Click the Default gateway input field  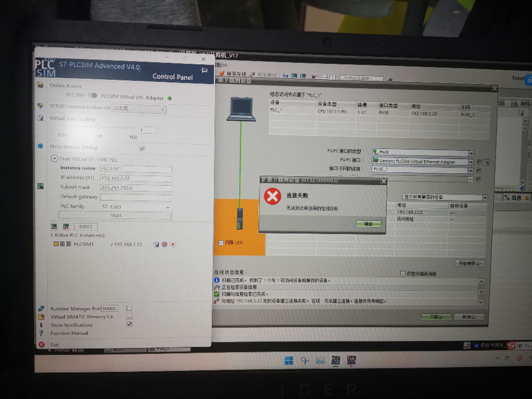coord(136,197)
